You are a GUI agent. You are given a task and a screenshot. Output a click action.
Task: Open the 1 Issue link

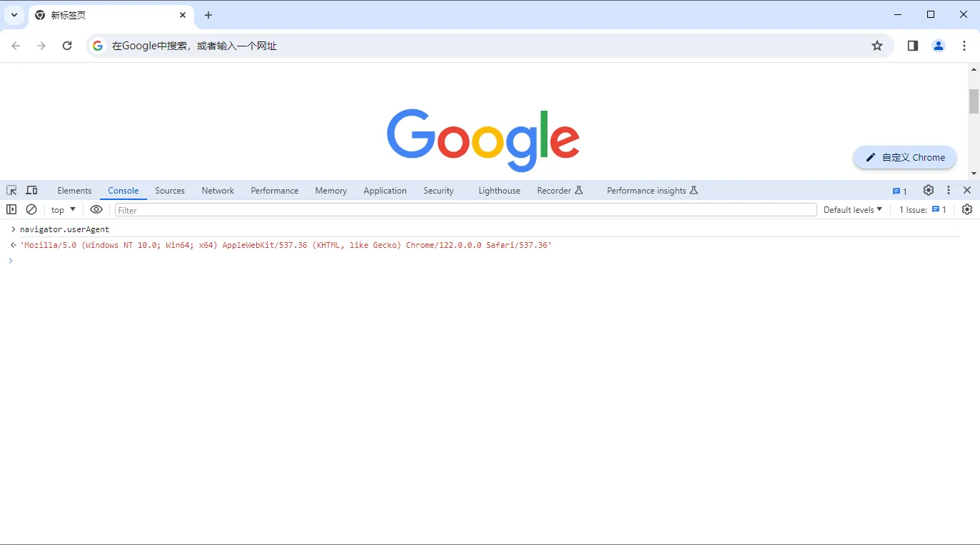point(922,210)
